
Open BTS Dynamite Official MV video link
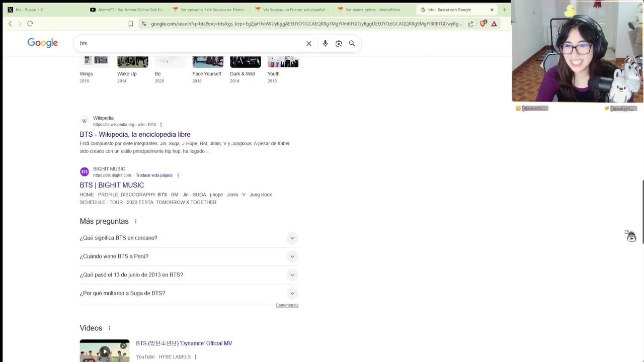[x=184, y=343]
